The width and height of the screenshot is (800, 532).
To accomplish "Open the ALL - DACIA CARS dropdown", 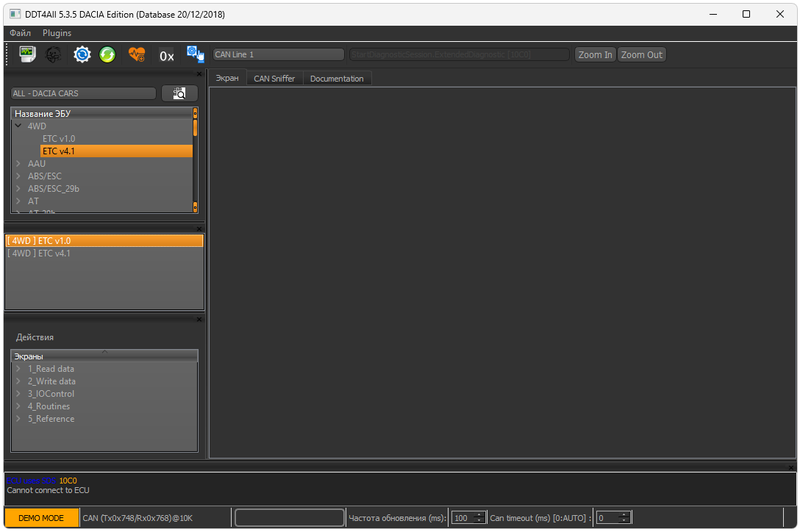I will 83,93.
